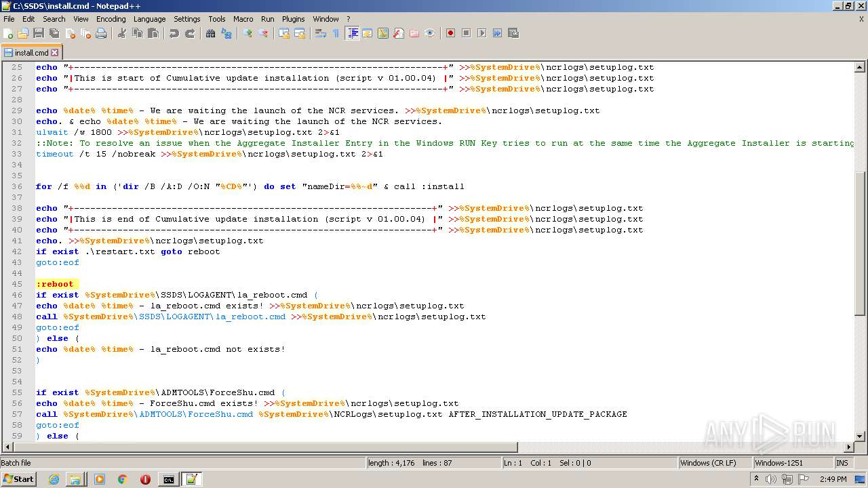Viewport: 868px width, 488px height.
Task: Click the Save toolbar icon
Action: pyautogui.click(x=39, y=33)
